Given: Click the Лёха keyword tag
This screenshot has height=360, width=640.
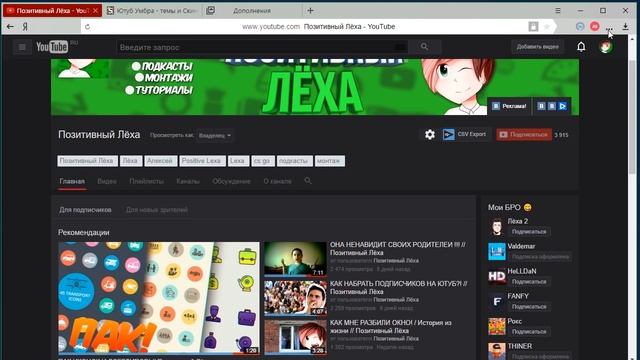Looking at the screenshot, I should click(x=131, y=161).
